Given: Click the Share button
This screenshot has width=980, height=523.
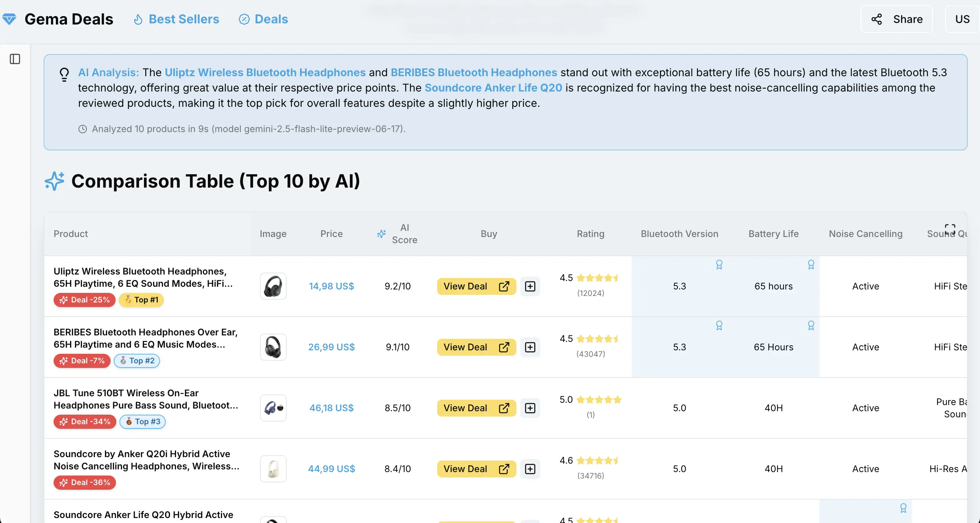Looking at the screenshot, I should 897,19.
